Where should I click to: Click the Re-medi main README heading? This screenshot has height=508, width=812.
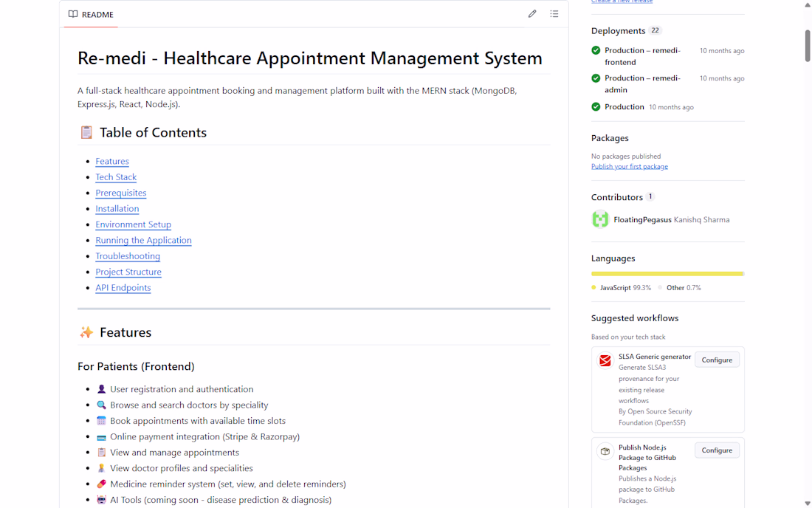[310, 58]
